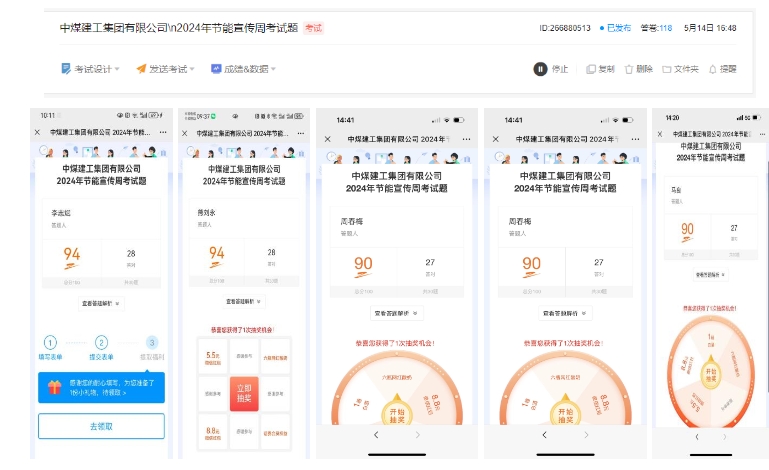Click the battery icon in the 14:20 phone

coord(756,118)
